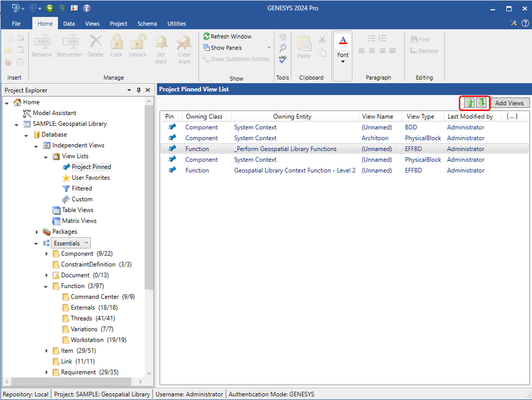The height and width of the screenshot is (400, 532).
Task: Open the Show Panels dropdown
Action: 269,47
